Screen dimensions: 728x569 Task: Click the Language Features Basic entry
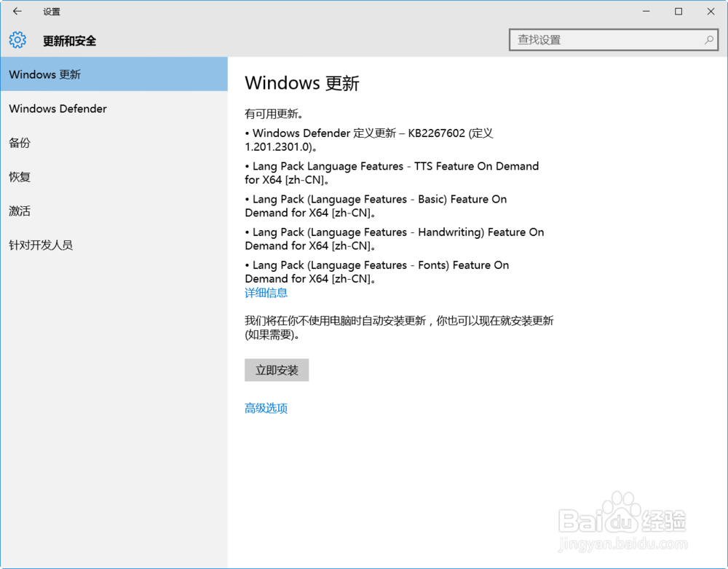coord(376,205)
